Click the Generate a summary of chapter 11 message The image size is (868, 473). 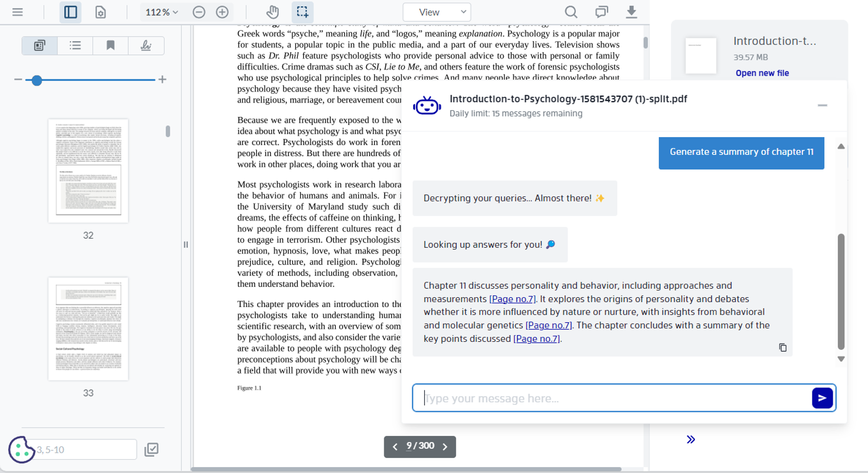coord(741,153)
